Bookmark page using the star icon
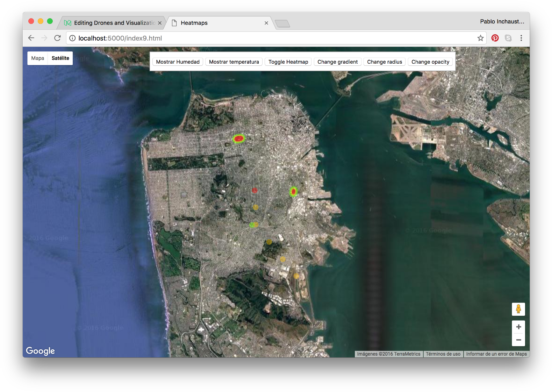 pos(480,38)
